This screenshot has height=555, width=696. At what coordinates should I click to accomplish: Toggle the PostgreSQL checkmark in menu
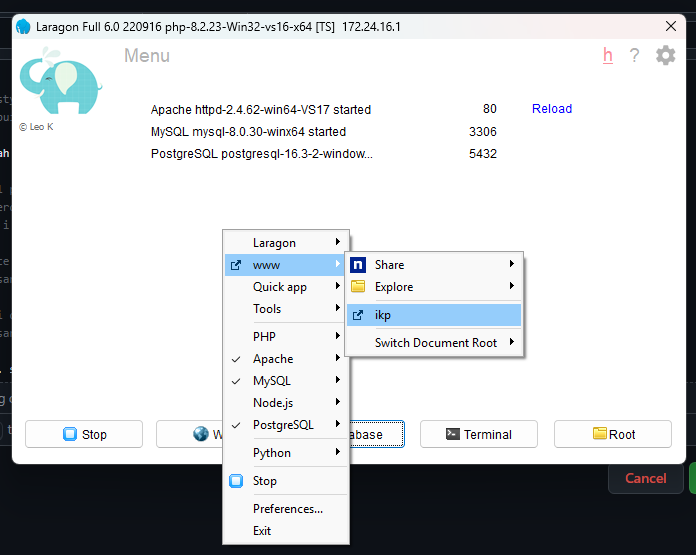(x=236, y=425)
